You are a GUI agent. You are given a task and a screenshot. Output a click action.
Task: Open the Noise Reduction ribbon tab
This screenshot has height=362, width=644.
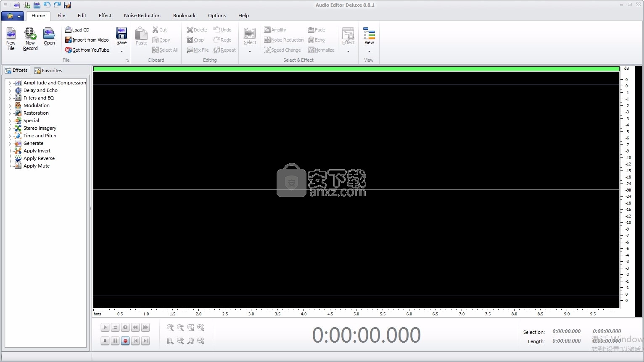pos(142,16)
